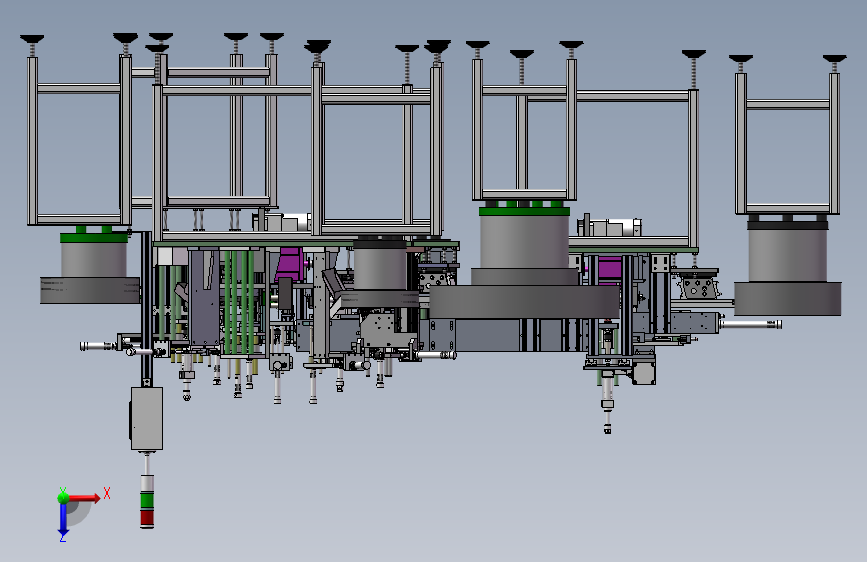This screenshot has width=867, height=562.
Task: Select the lowest hanging pneumatic cylinder under the motor assembly
Action: click(x=607, y=403)
